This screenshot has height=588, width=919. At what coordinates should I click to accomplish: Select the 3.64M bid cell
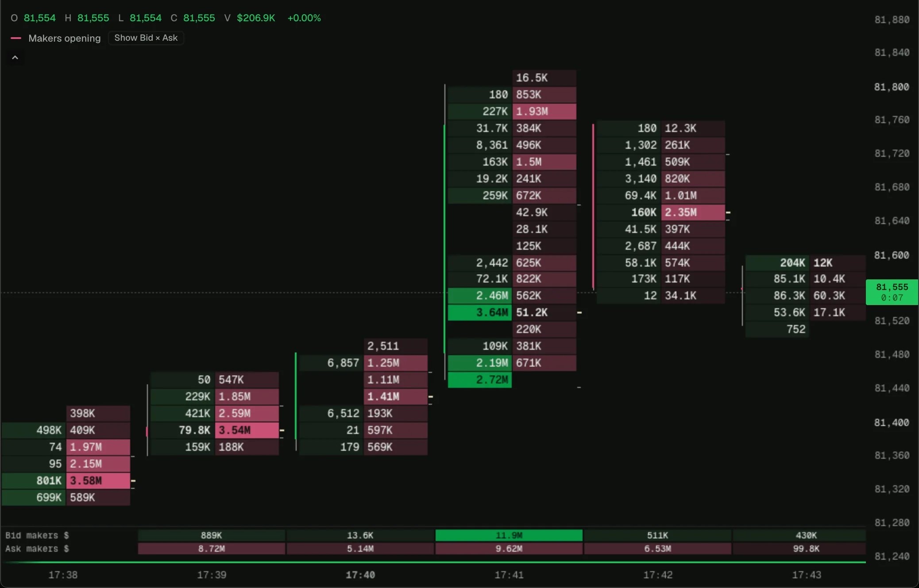[480, 313]
